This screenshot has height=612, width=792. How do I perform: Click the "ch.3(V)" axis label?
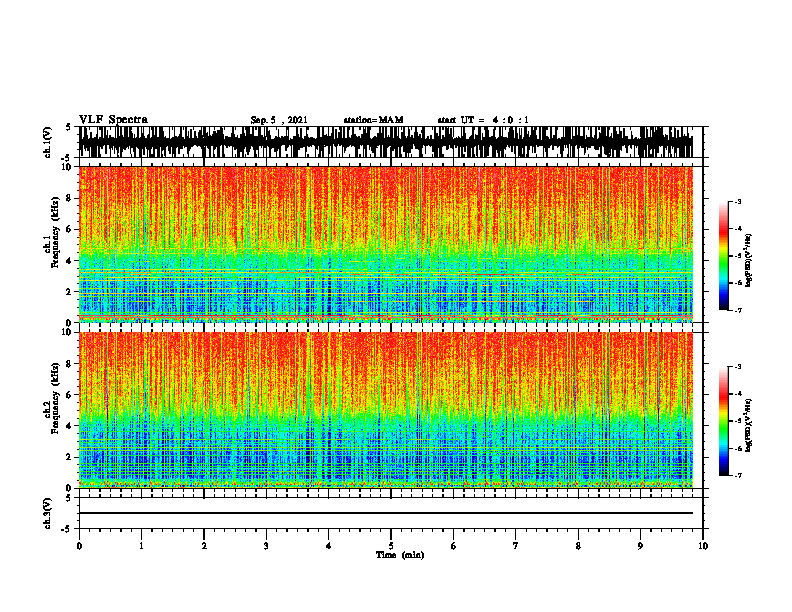[x=48, y=513]
